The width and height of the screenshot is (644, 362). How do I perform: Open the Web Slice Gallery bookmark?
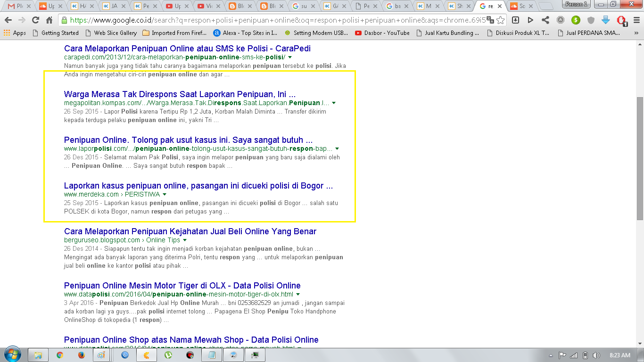[x=111, y=33]
